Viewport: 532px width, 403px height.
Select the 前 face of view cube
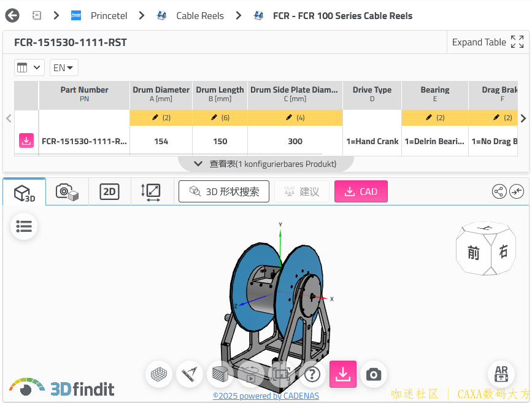[474, 252]
